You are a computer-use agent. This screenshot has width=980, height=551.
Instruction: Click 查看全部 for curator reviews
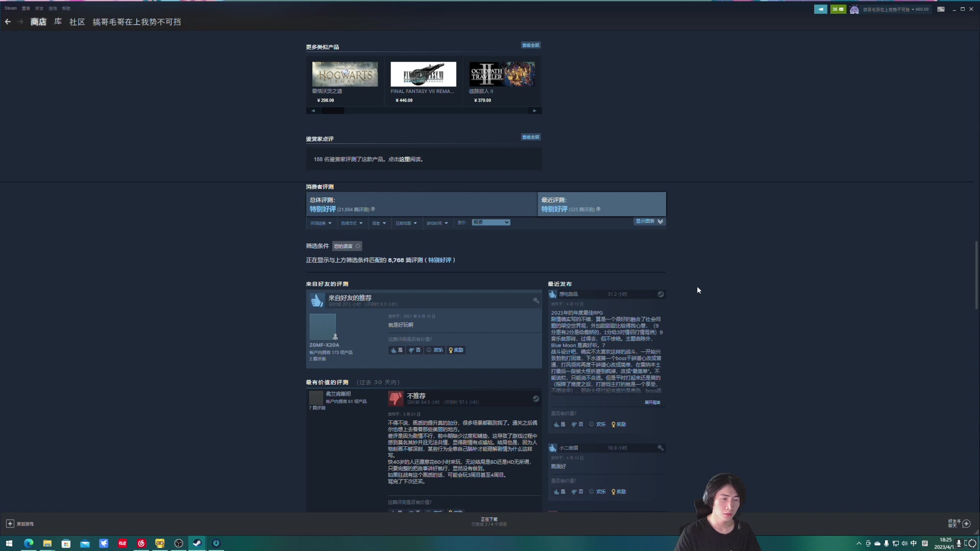coord(530,137)
